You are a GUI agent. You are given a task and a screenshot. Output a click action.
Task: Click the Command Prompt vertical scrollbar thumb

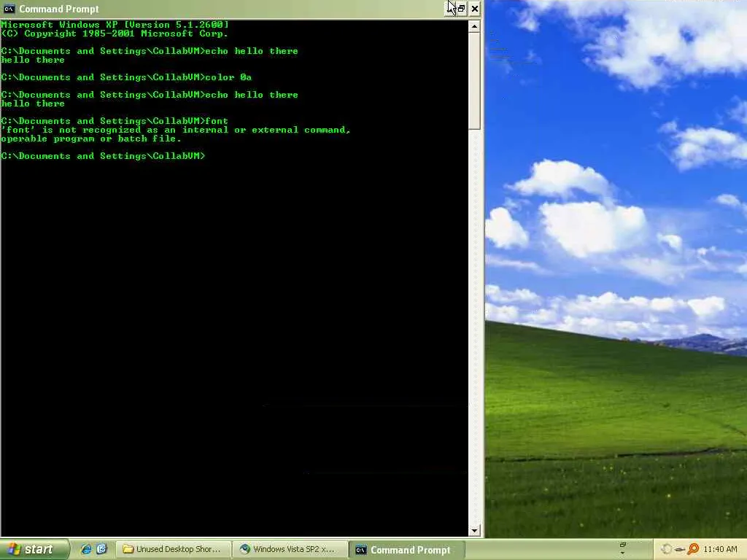(474, 81)
